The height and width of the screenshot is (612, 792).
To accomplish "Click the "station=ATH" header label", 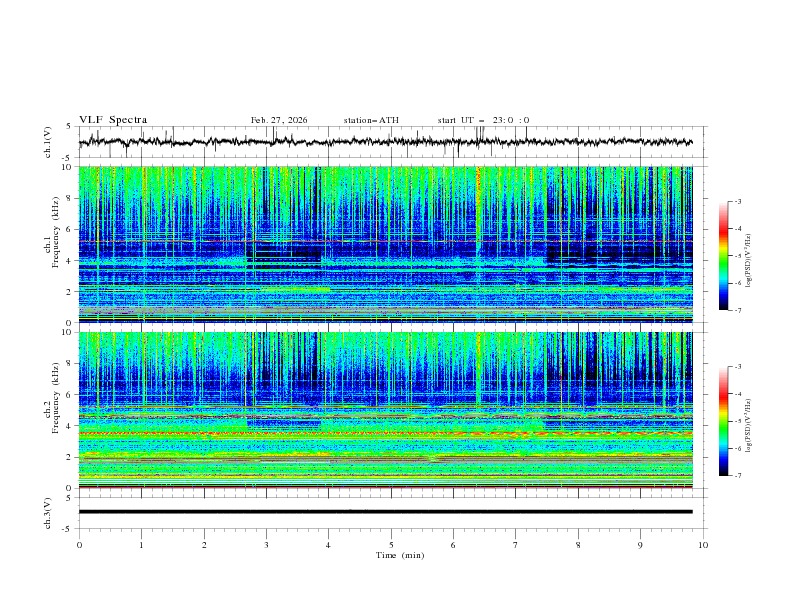I will pyautogui.click(x=371, y=120).
